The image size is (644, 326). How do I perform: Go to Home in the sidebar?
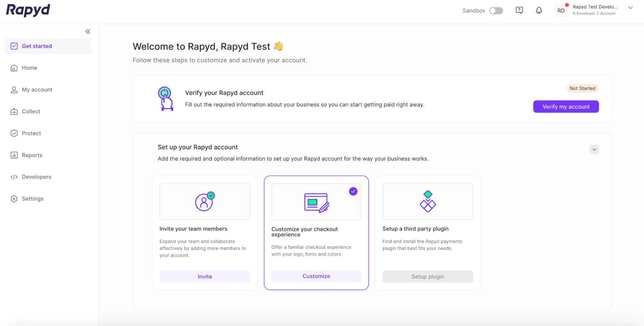[29, 68]
